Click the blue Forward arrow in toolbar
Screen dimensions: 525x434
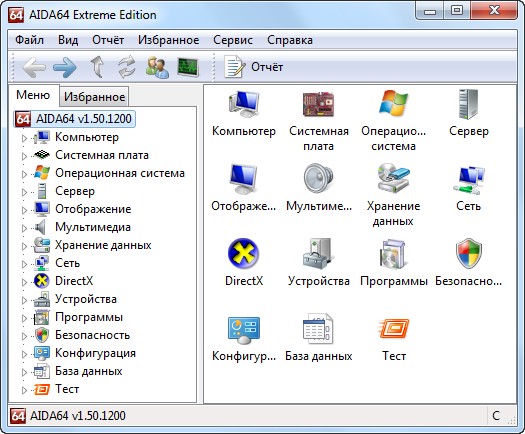[65, 67]
